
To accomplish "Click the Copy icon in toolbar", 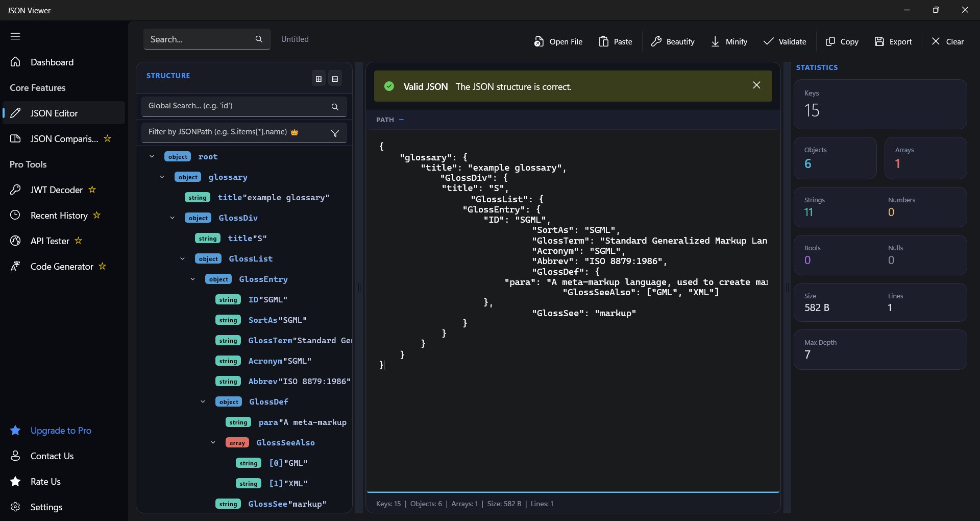I will click(830, 41).
